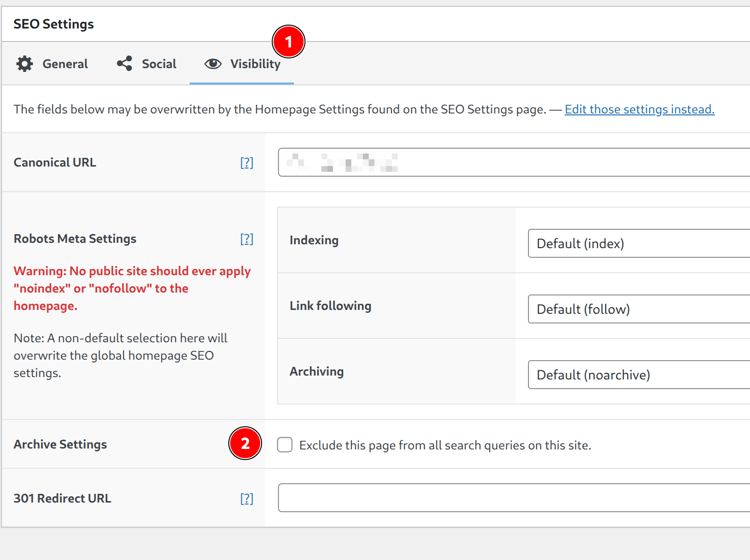Switch to the Social tab
This screenshot has width=750, height=560.
coord(159,64)
